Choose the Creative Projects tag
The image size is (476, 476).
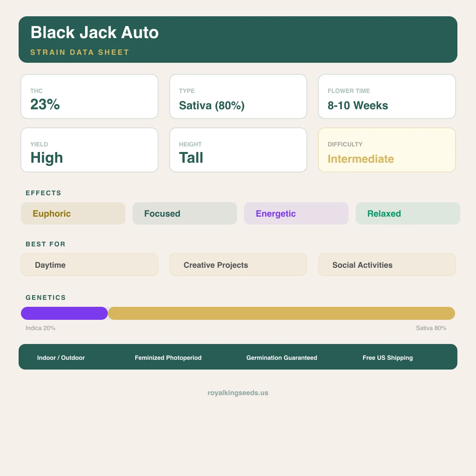click(238, 264)
